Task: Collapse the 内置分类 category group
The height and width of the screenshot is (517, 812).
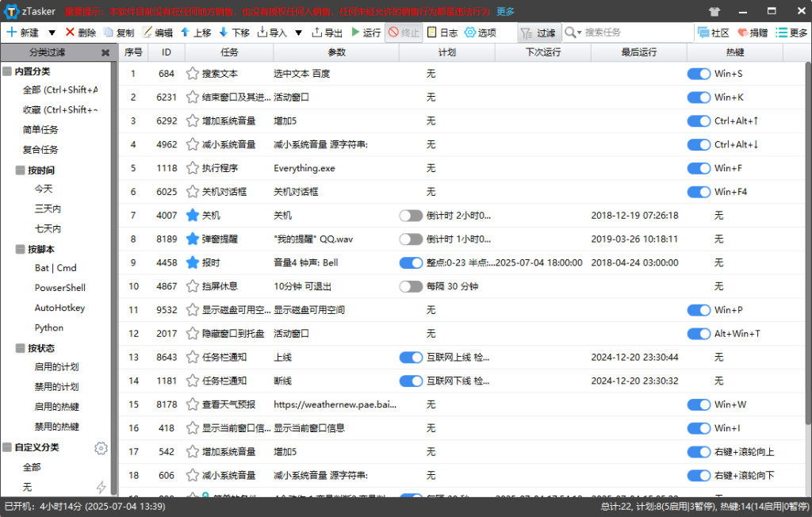Action: (7, 71)
